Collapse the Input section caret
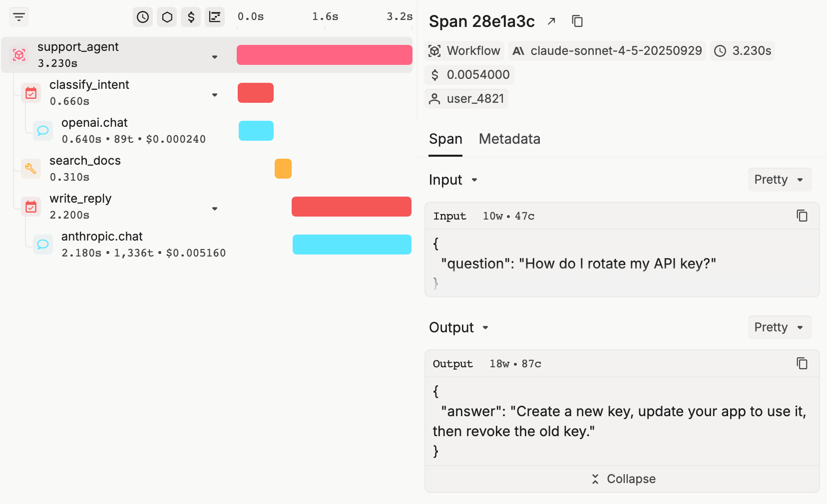The width and height of the screenshot is (827, 504). pos(474,180)
